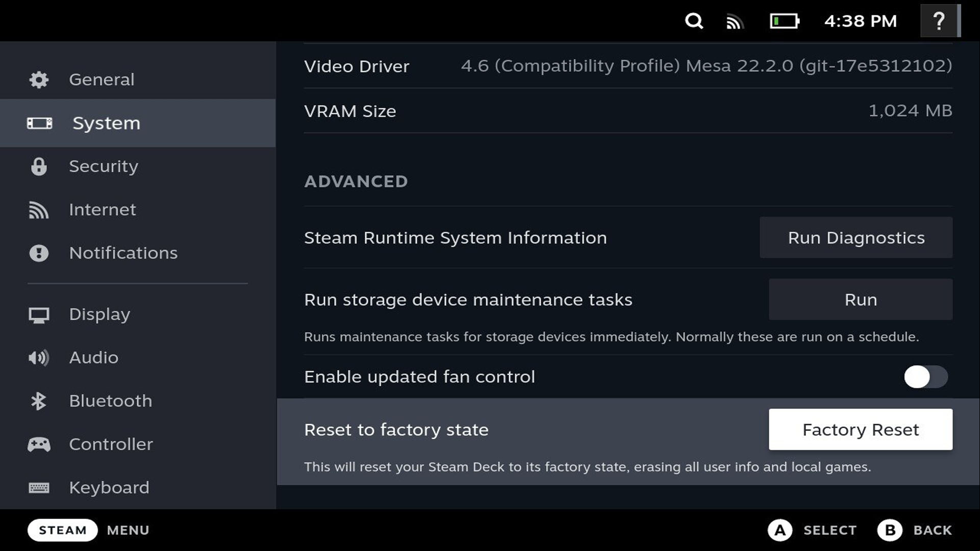980x551 pixels.
Task: Check the Wi-Fi status icon
Action: point(735,21)
